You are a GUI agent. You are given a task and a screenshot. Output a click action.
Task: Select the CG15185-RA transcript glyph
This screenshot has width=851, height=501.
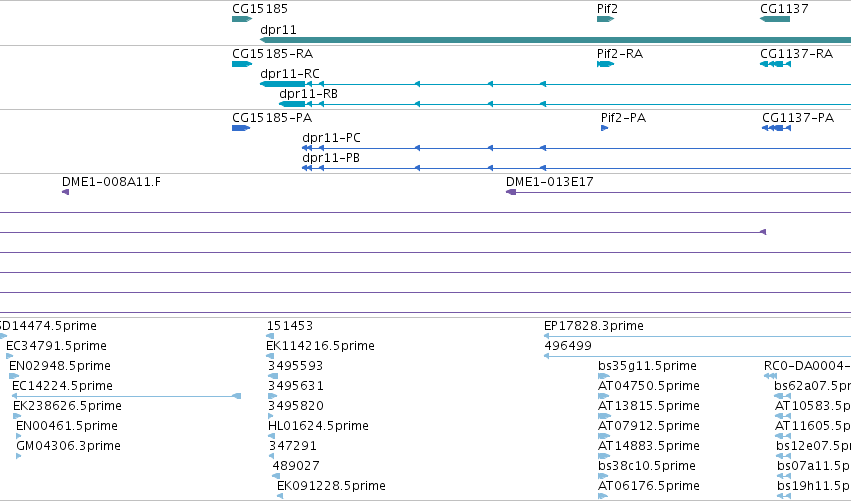click(x=242, y=64)
